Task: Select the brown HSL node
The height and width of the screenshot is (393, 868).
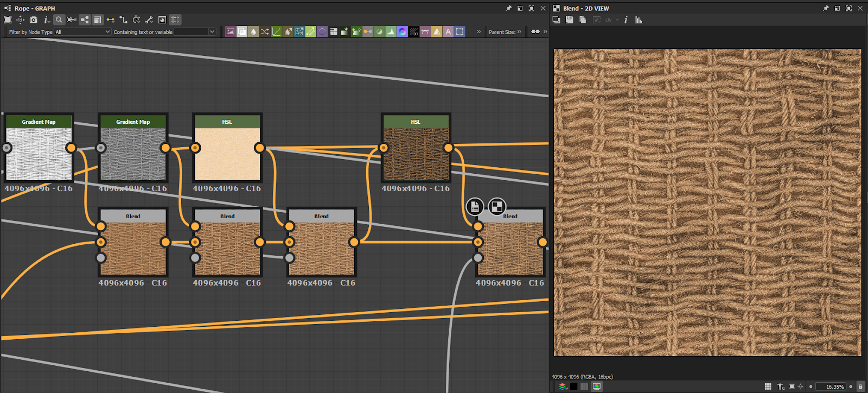Action: click(x=416, y=154)
